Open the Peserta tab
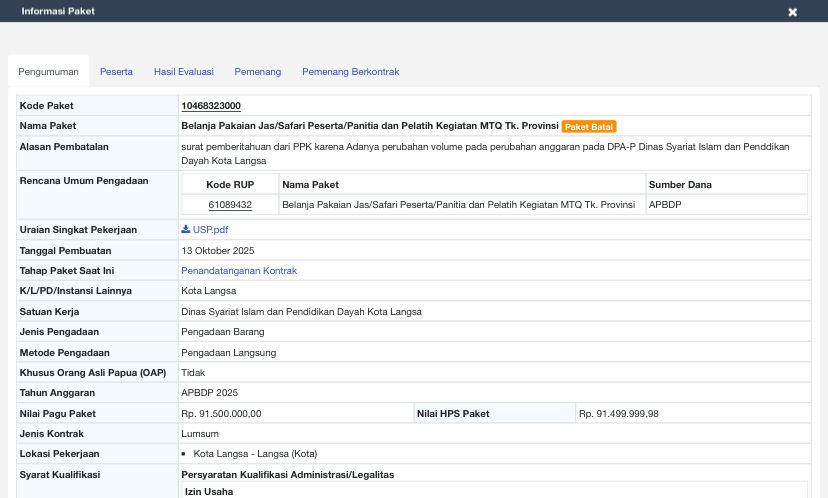 (116, 72)
